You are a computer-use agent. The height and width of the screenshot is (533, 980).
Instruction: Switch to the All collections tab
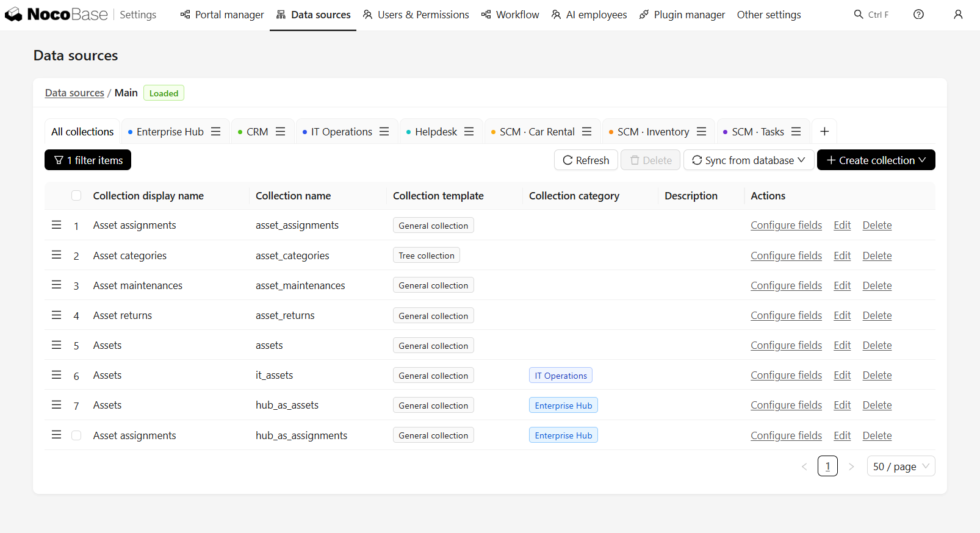click(82, 132)
